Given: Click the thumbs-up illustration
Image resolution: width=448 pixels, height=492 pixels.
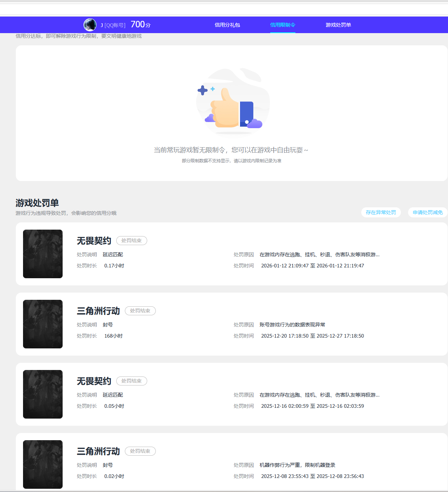Looking at the screenshot, I should [232, 101].
